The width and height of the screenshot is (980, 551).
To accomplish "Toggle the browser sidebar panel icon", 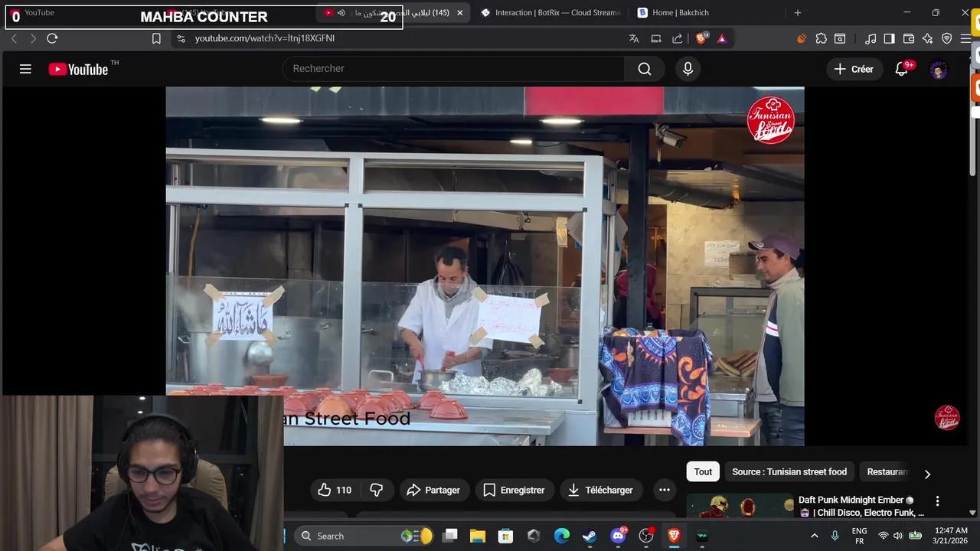I will click(x=890, y=38).
